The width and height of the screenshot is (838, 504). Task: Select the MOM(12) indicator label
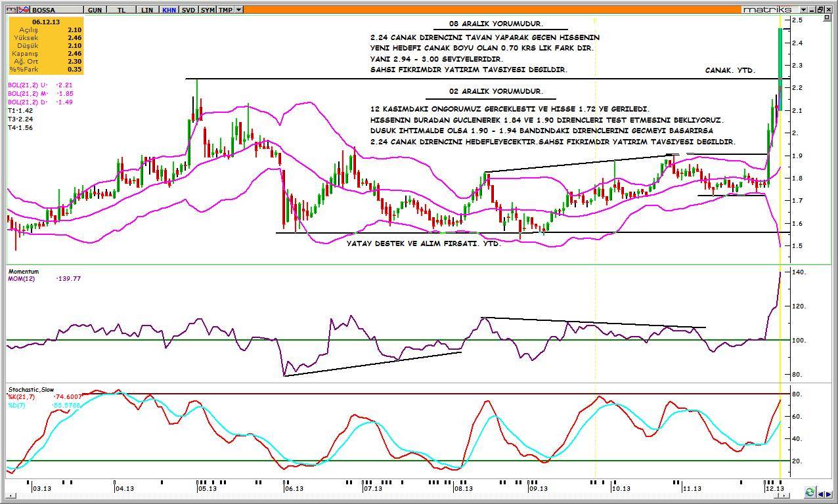(x=21, y=279)
